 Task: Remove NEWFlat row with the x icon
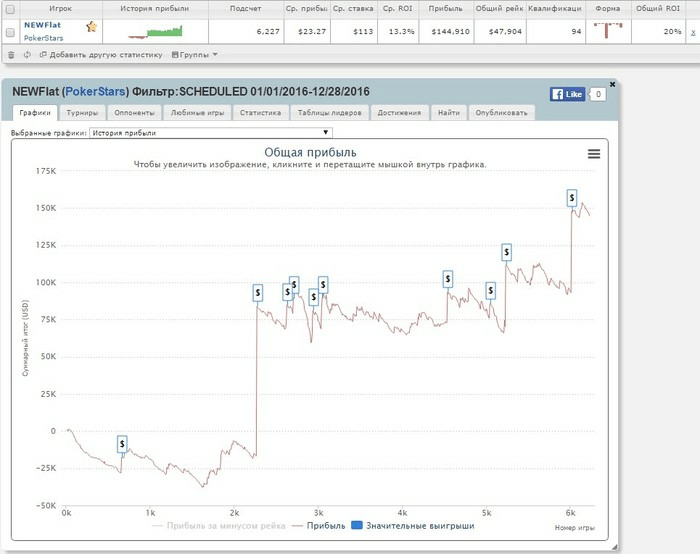693,32
